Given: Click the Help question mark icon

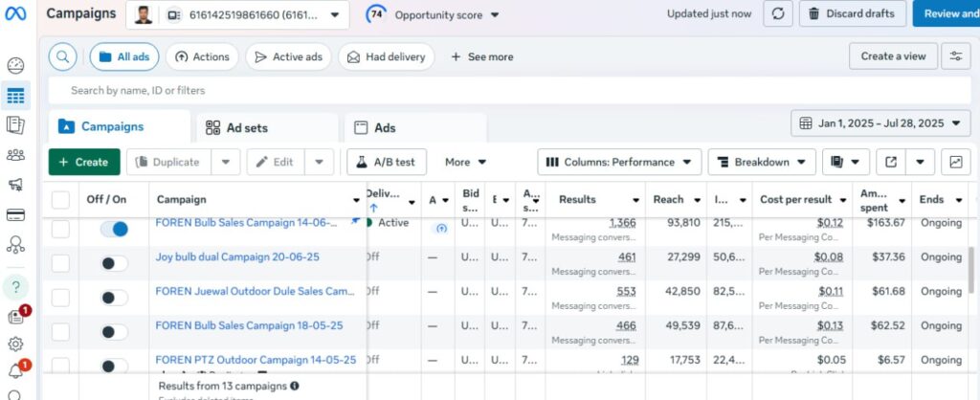Looking at the screenshot, I should click(x=15, y=286).
